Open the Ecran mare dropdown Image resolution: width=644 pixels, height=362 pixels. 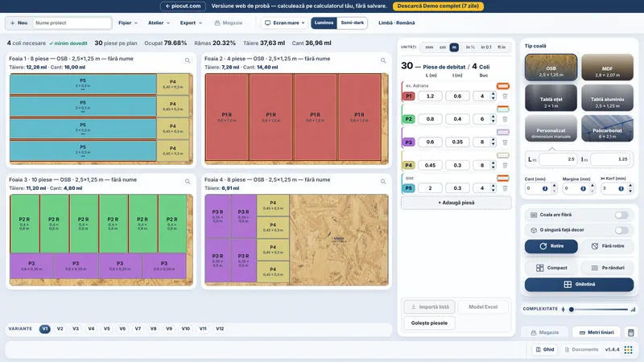pos(285,23)
